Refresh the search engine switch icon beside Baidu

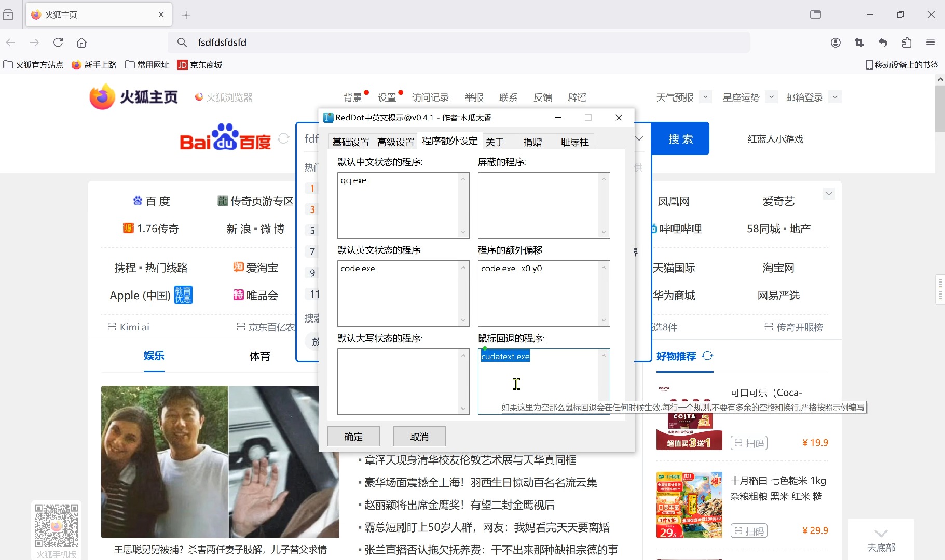coord(283,138)
